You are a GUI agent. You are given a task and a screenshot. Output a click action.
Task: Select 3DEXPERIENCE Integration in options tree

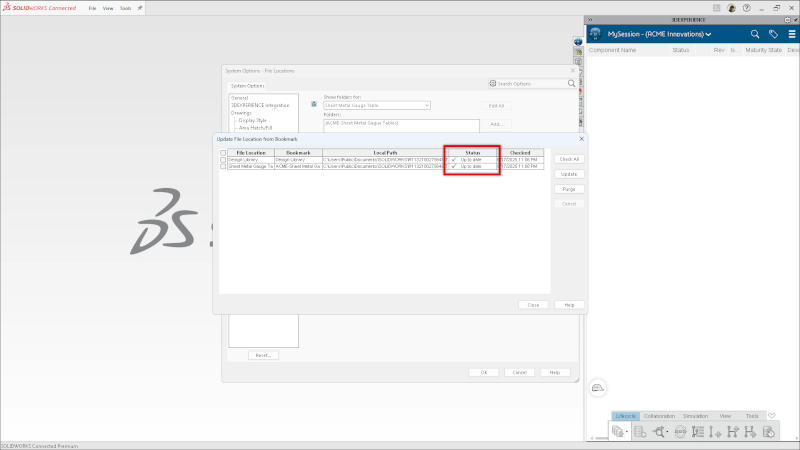click(x=260, y=105)
